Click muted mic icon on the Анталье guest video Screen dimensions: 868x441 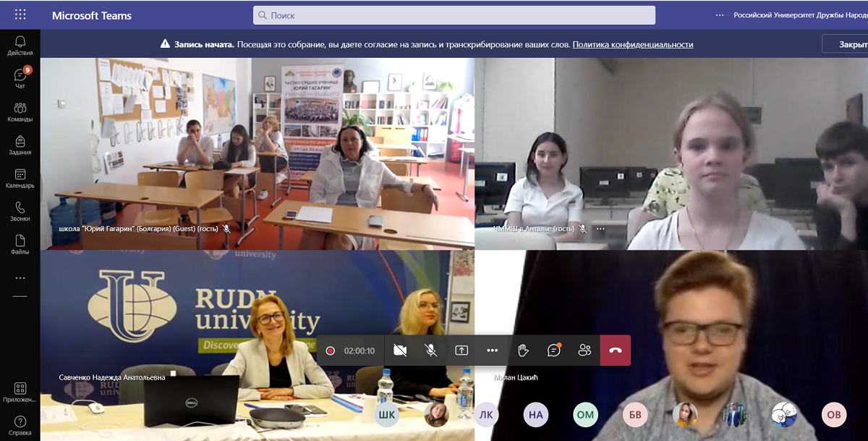[582, 229]
